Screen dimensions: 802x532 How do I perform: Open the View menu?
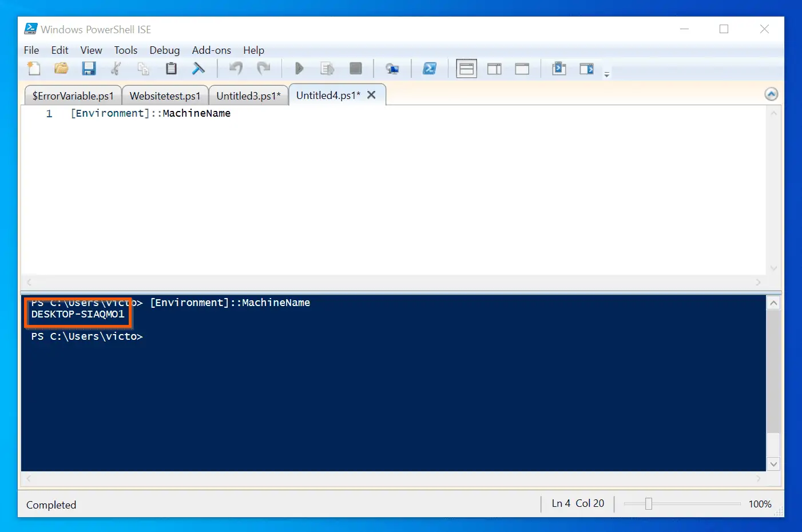pos(91,50)
